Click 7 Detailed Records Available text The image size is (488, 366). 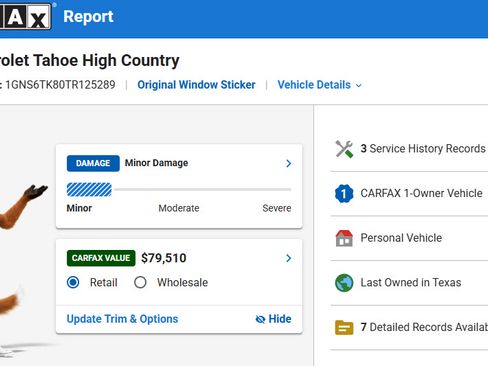pyautogui.click(x=424, y=327)
